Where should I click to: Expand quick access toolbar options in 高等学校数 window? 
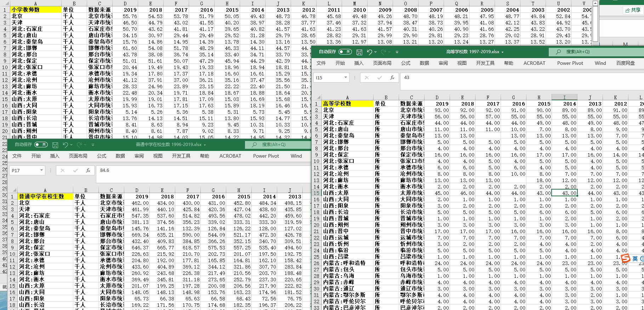[x=397, y=52]
